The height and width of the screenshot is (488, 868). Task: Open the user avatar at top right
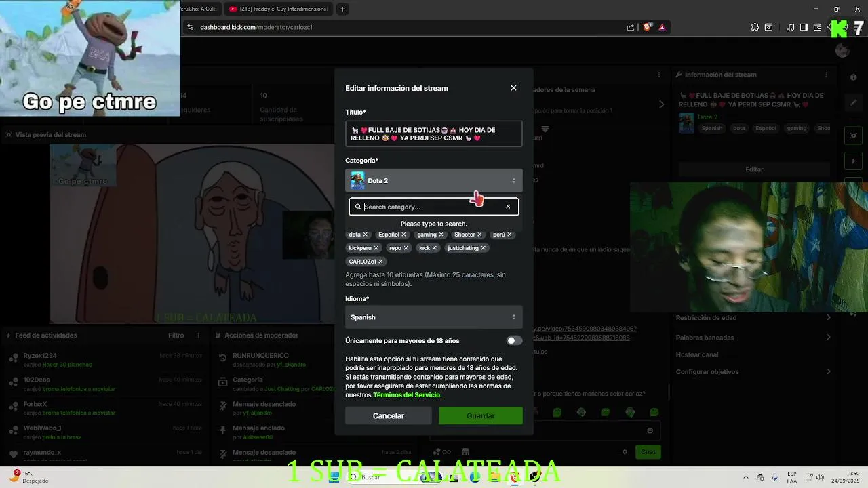coord(842,50)
